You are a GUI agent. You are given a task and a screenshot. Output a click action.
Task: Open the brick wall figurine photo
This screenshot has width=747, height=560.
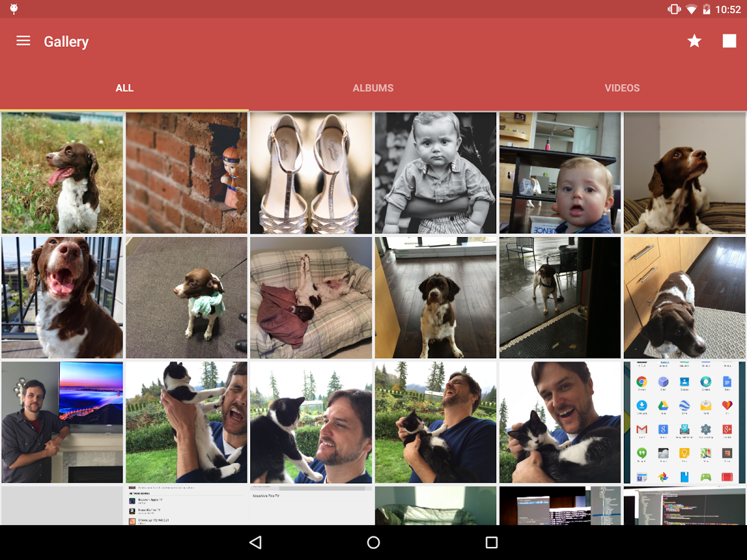(187, 173)
